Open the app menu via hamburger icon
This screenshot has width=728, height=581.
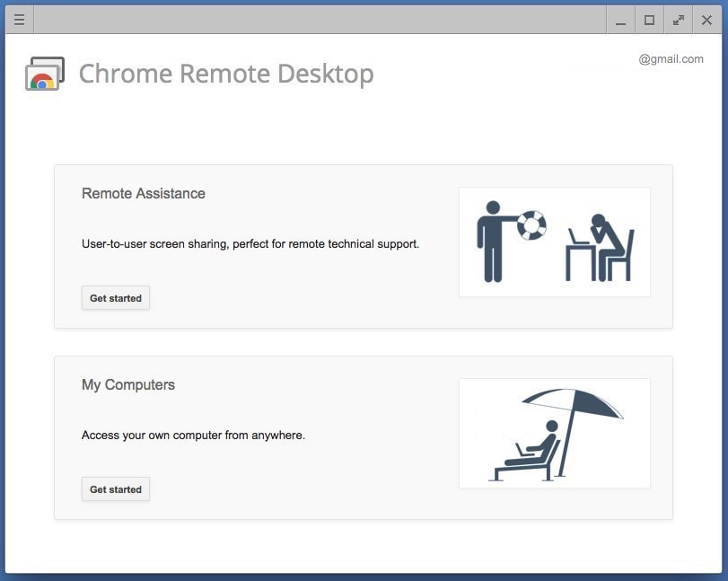tap(19, 19)
